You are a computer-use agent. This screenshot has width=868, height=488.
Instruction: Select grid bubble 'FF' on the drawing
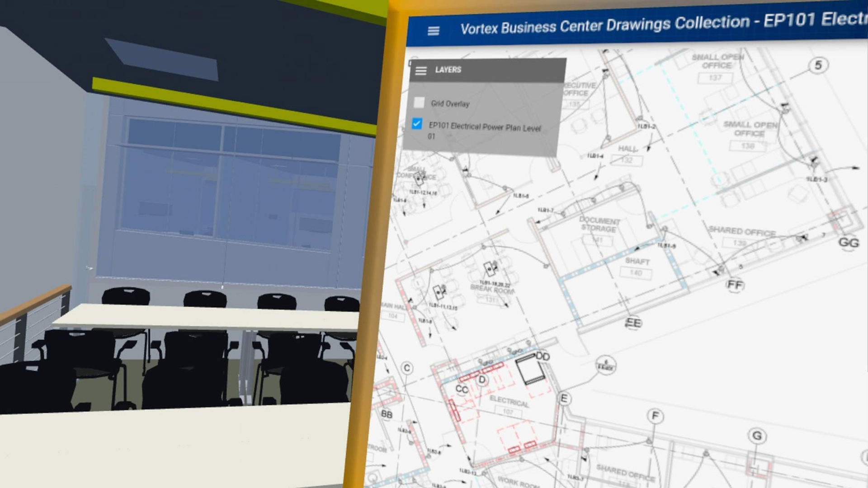coord(735,285)
